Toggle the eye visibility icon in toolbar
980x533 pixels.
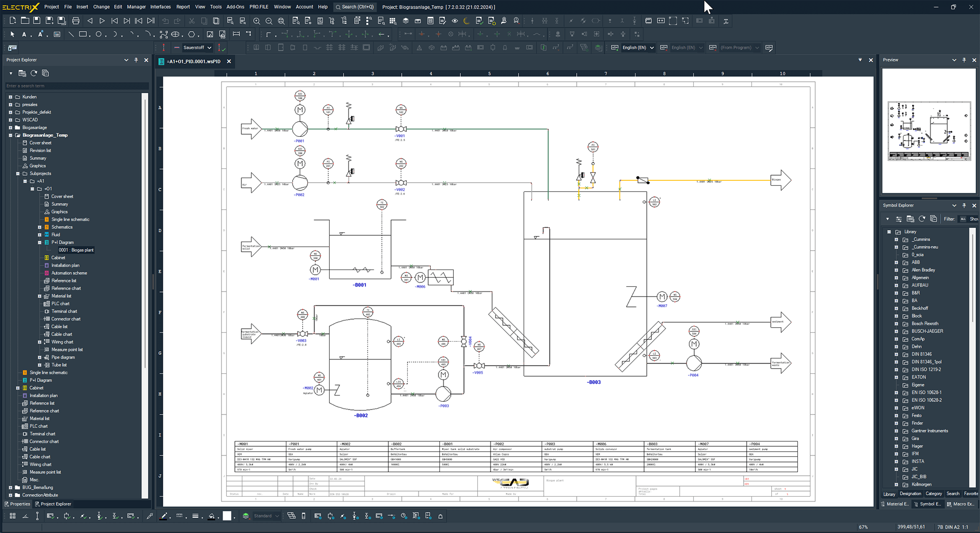455,21
